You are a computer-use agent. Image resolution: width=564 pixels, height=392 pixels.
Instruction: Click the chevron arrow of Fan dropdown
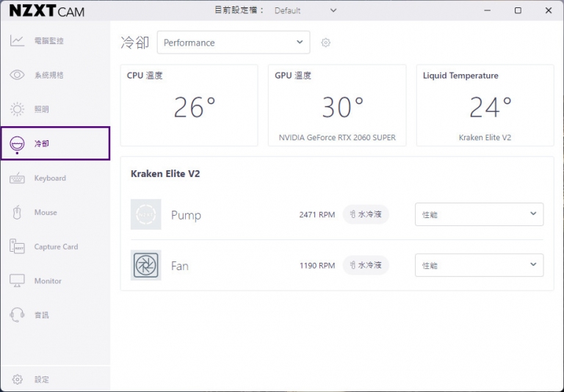533,264
